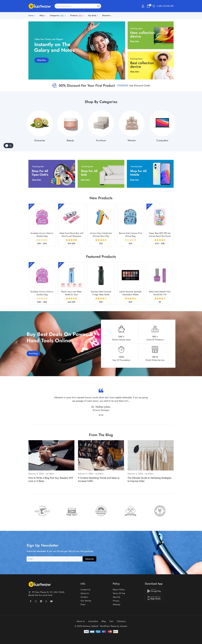Expand the Categories dropdown menu
Image resolution: width=202 pixels, height=644 pixels.
(x=58, y=16)
